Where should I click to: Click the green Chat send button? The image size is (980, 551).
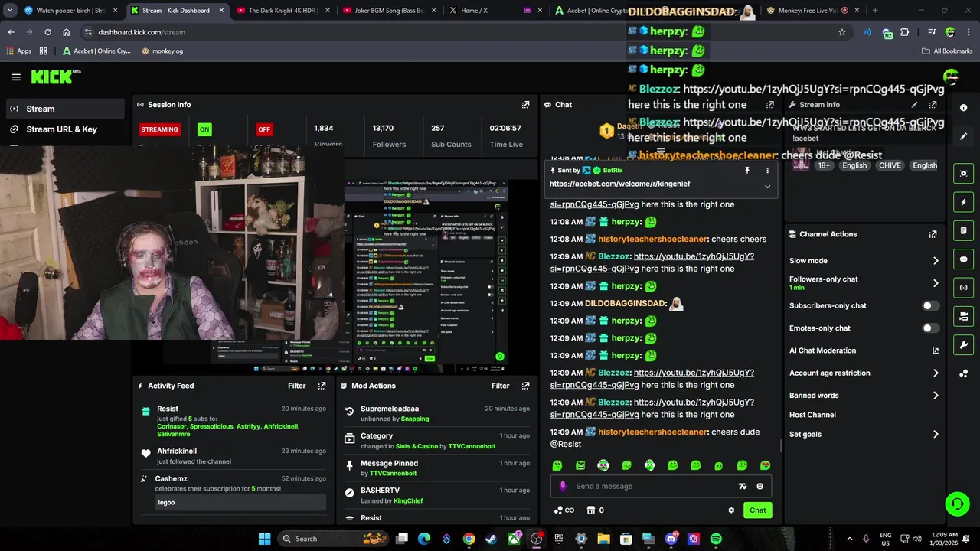pos(757,510)
